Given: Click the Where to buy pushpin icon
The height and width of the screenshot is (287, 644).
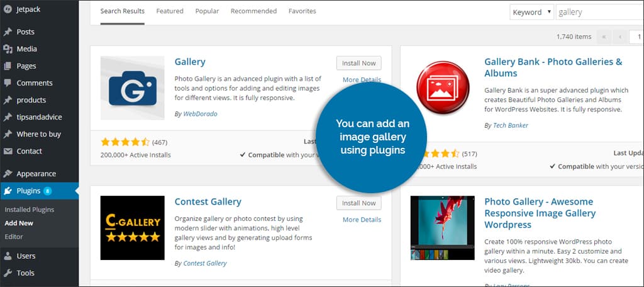Looking at the screenshot, I should coord(8,134).
